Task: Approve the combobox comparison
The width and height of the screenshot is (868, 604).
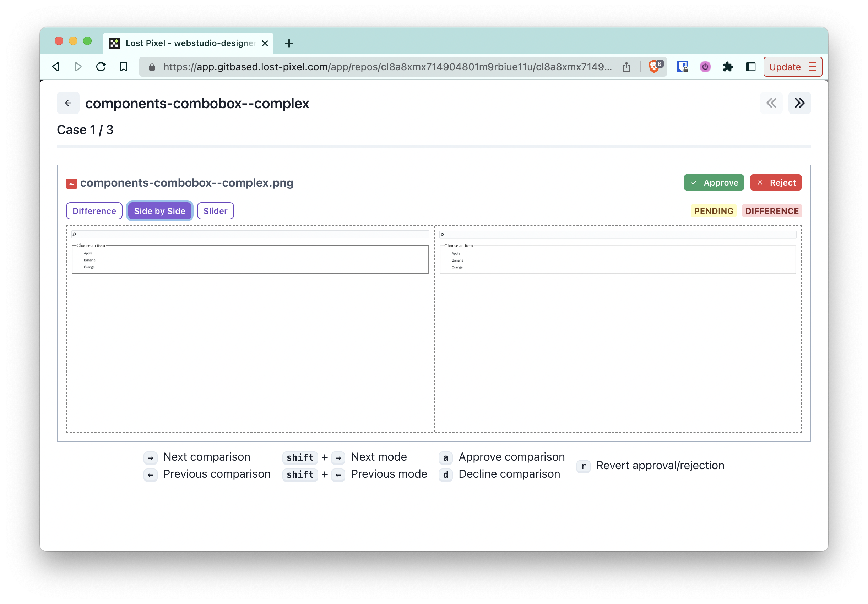Action: tap(714, 182)
